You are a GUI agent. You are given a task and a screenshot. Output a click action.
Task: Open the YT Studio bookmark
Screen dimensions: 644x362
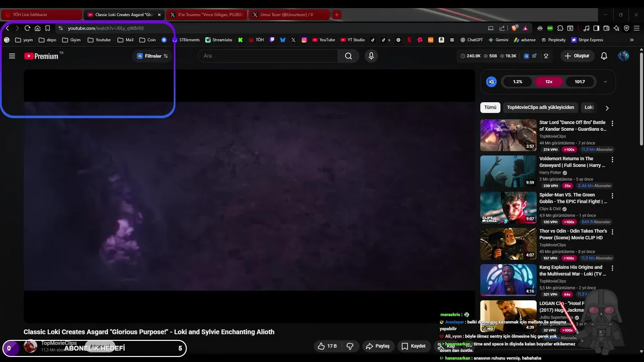click(352, 40)
